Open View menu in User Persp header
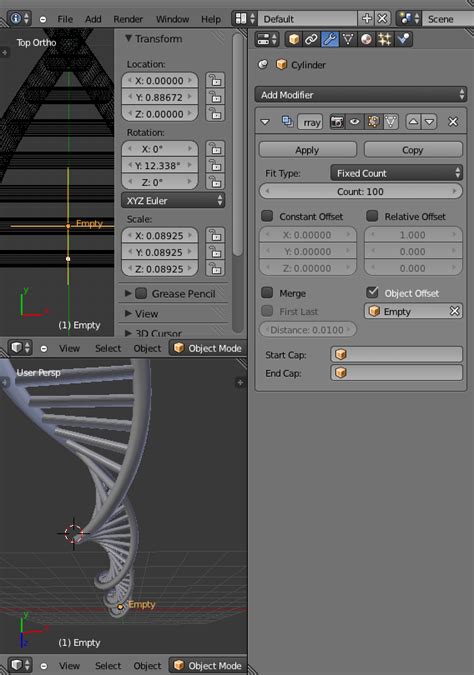The height and width of the screenshot is (675, 474). coord(69,665)
